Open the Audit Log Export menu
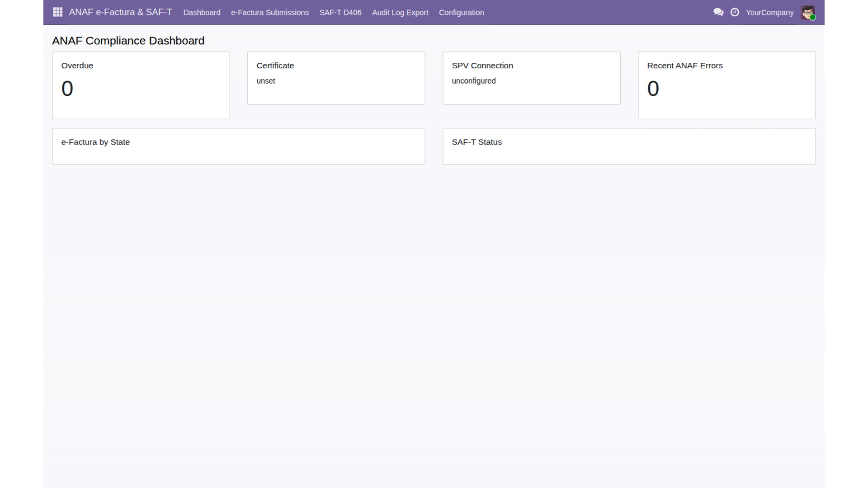This screenshot has height=488, width=868. pyautogui.click(x=400, y=13)
